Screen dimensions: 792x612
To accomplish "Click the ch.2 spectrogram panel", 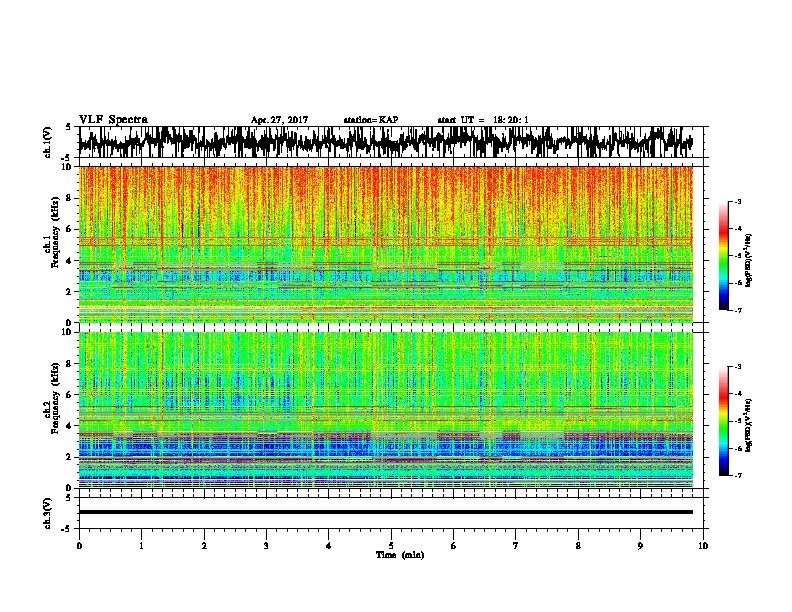I will [x=386, y=410].
